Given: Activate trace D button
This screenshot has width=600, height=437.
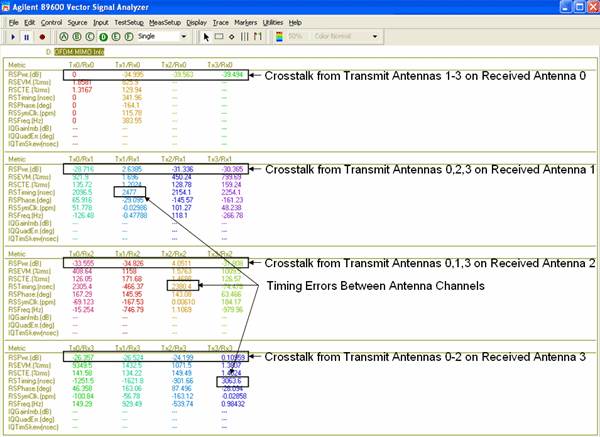Looking at the screenshot, I should (101, 36).
